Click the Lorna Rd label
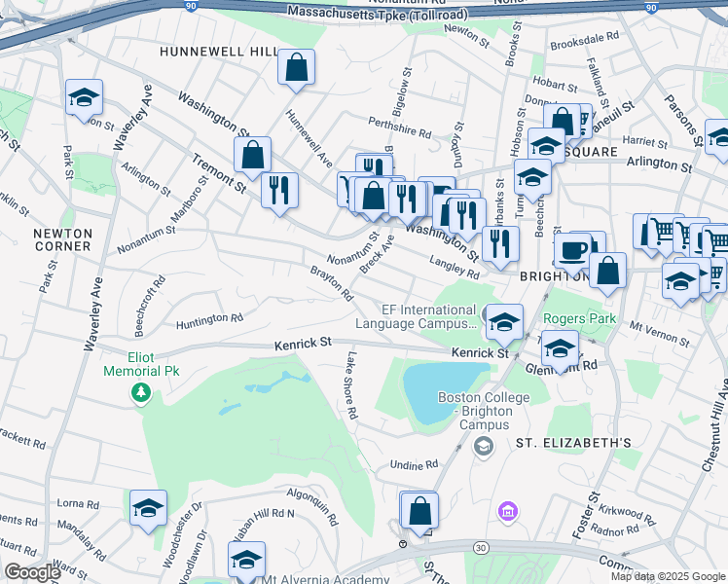 (78, 503)
